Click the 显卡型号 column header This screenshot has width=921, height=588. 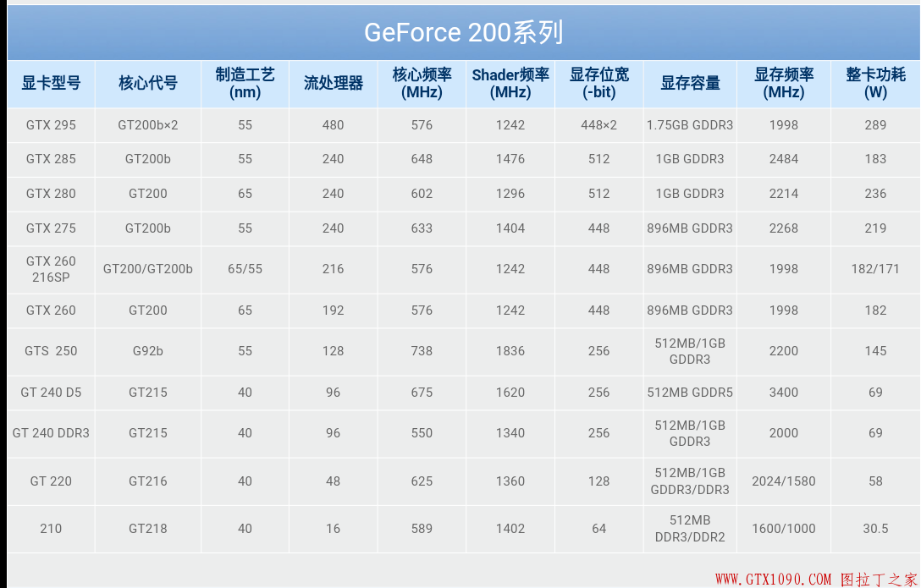pyautogui.click(x=51, y=83)
